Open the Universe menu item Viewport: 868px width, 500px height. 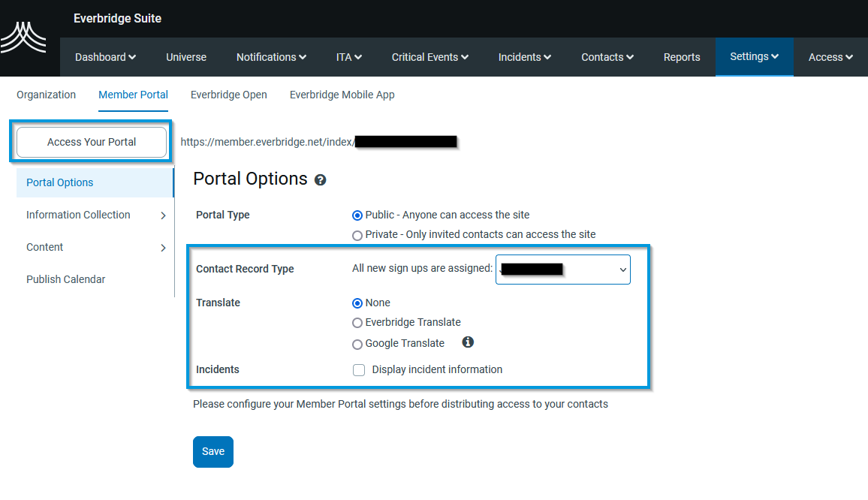point(186,56)
